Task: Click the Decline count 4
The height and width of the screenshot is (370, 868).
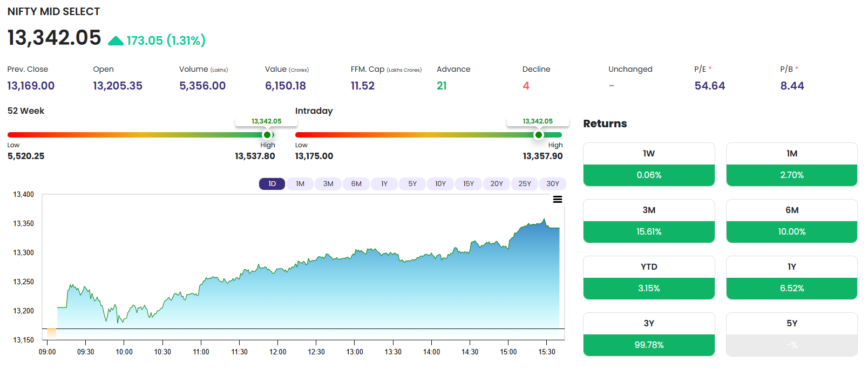Action: coord(526,86)
